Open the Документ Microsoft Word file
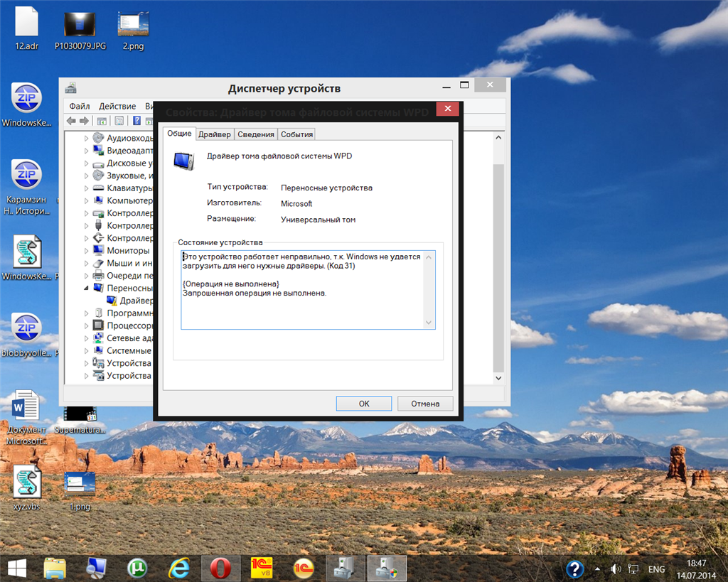This screenshot has width=728, height=582. [x=26, y=418]
